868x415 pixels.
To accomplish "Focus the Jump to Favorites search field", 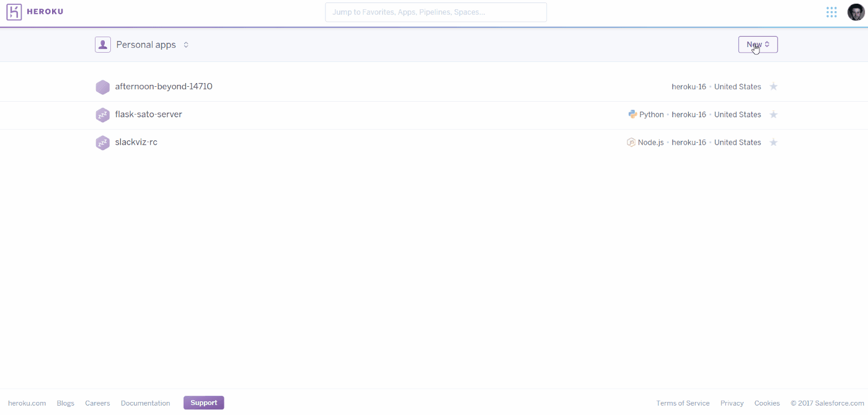I will [x=436, y=12].
